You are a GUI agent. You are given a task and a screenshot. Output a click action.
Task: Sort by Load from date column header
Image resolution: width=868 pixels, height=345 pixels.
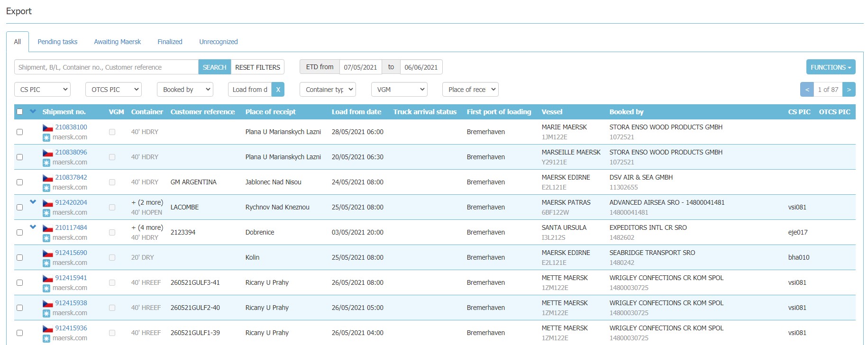pyautogui.click(x=356, y=112)
